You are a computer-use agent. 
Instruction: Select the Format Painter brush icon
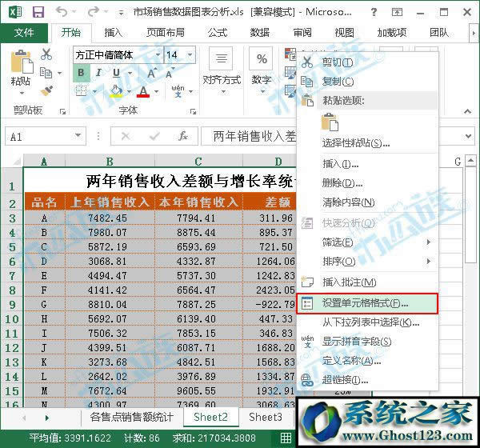47,92
